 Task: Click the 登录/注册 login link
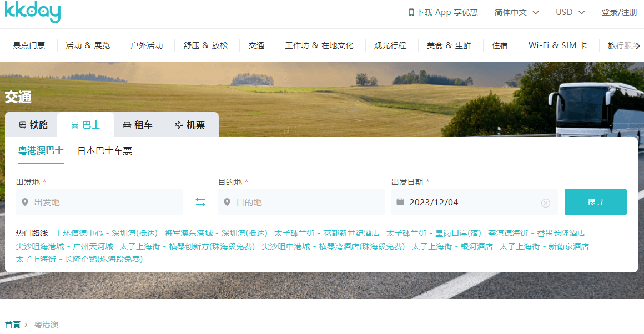click(x=619, y=12)
